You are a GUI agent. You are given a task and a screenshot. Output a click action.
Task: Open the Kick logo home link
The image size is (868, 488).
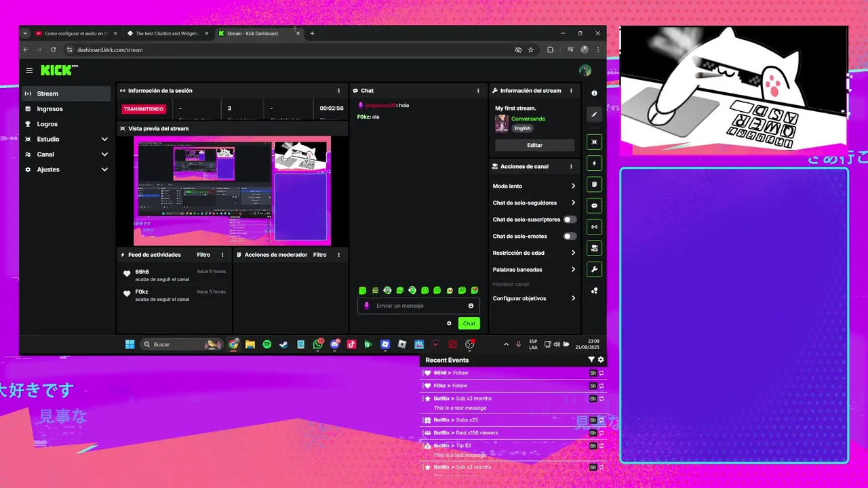(x=59, y=70)
